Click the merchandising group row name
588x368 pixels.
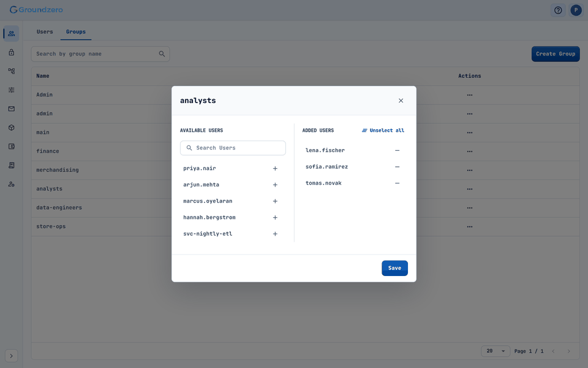[58, 170]
